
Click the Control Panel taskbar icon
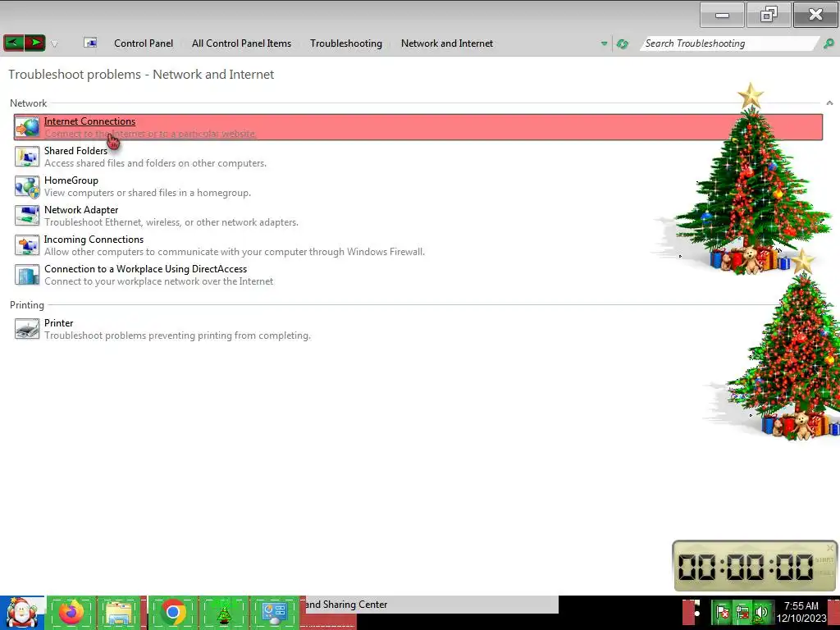click(274, 612)
